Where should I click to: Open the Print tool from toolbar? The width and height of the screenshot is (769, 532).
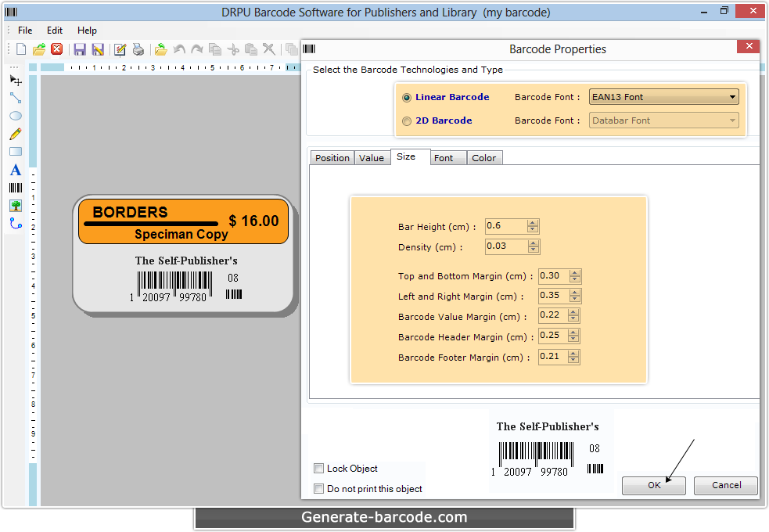point(138,49)
